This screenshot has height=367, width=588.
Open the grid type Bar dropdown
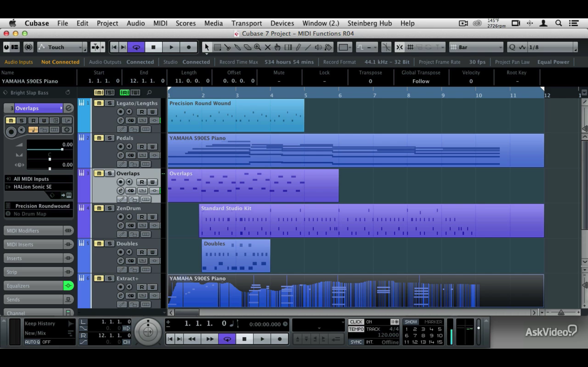476,47
